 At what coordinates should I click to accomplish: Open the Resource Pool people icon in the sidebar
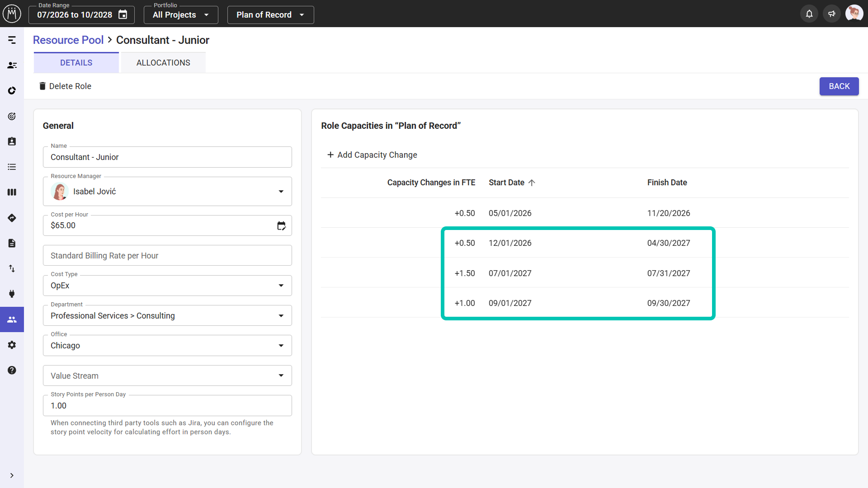(x=12, y=319)
